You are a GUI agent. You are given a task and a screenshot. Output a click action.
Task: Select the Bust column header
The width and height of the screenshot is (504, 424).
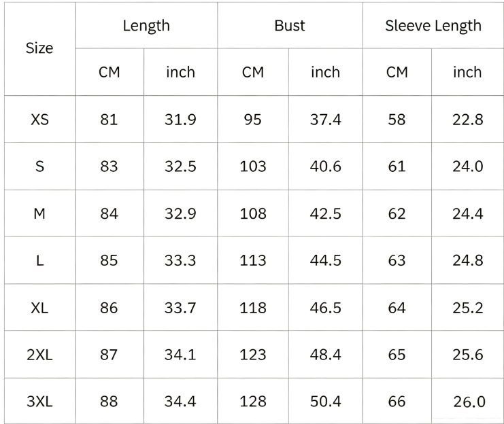point(290,25)
